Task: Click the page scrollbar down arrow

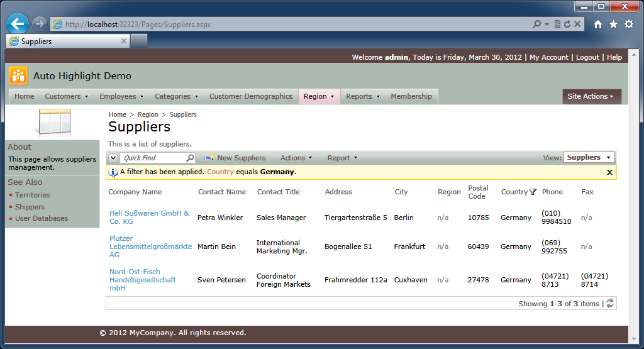Action: point(634,339)
